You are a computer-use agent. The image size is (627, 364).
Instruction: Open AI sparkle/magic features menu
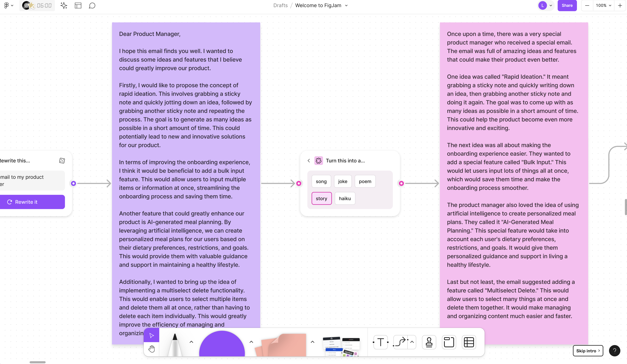[63, 5]
